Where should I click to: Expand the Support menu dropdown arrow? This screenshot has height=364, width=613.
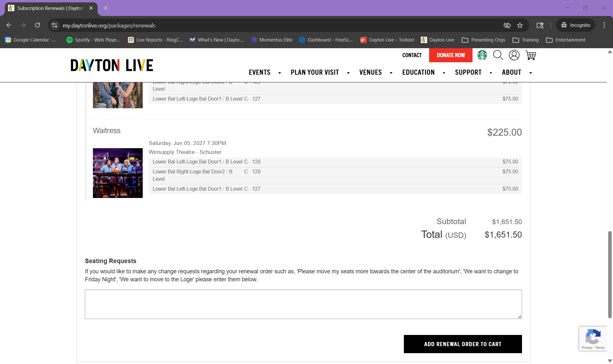(491, 73)
